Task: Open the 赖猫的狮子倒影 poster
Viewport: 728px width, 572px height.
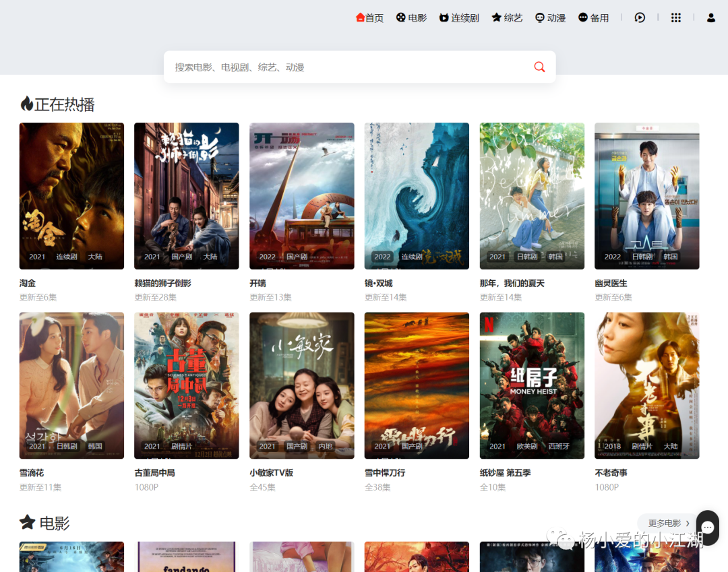Action: tap(187, 196)
